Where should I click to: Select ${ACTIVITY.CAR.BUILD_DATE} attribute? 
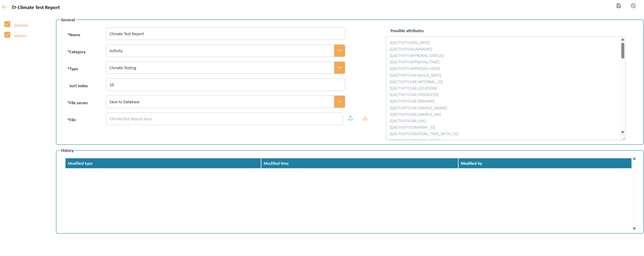coord(416,75)
